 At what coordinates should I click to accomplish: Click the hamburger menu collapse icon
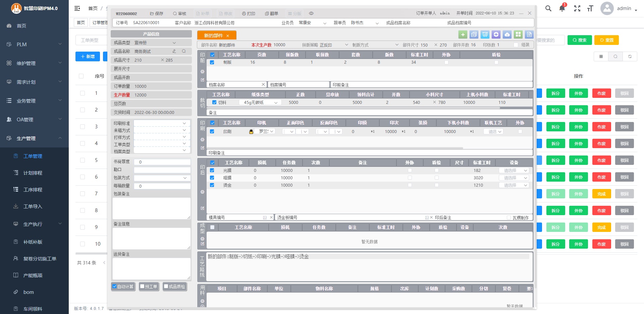[77, 8]
